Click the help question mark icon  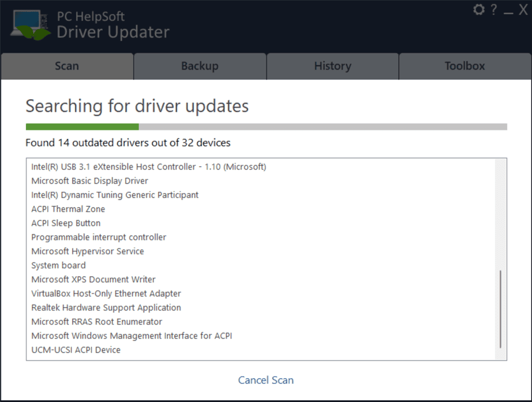(x=494, y=10)
